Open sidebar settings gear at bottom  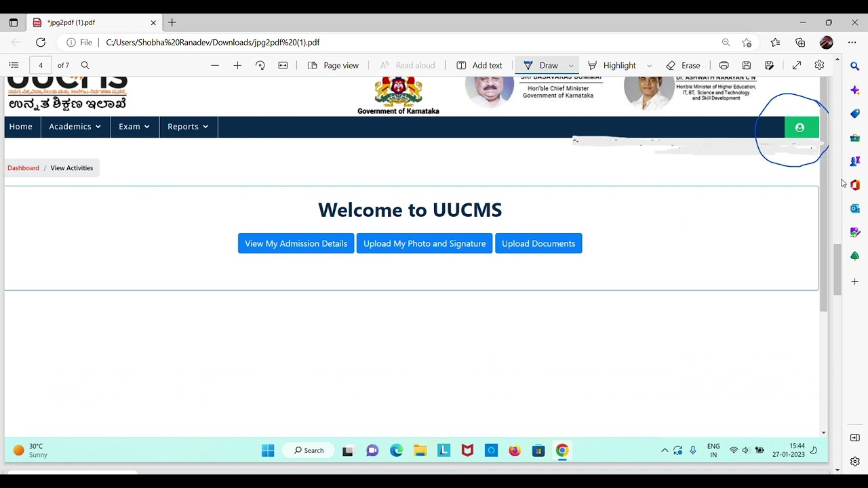855,462
